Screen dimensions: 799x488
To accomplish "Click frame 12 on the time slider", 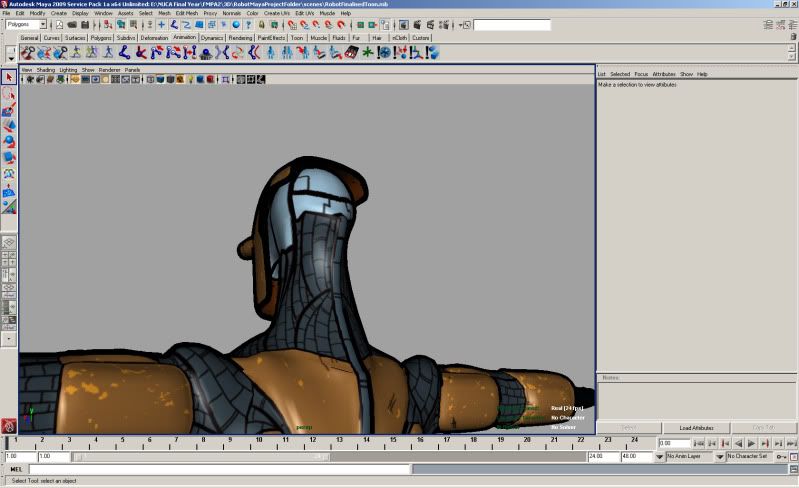I will pyautogui.click(x=306, y=442).
